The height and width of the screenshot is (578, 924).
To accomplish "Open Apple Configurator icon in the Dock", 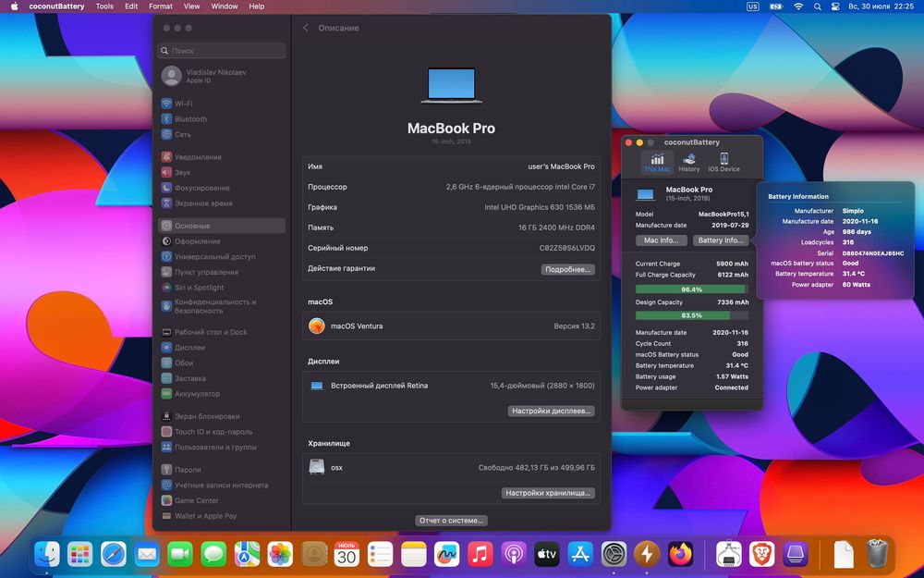I will [x=796, y=554].
